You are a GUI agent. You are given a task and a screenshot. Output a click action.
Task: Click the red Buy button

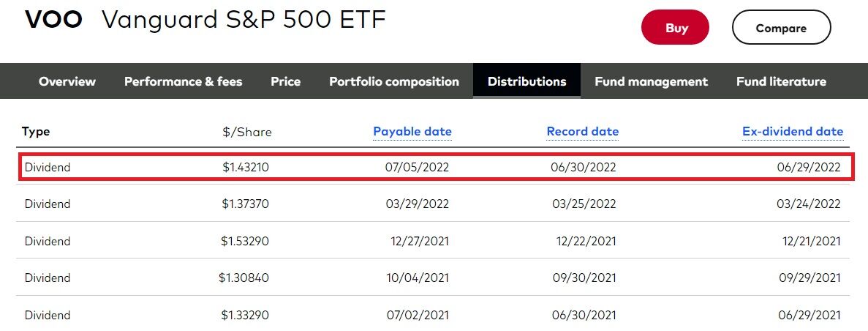click(x=676, y=29)
